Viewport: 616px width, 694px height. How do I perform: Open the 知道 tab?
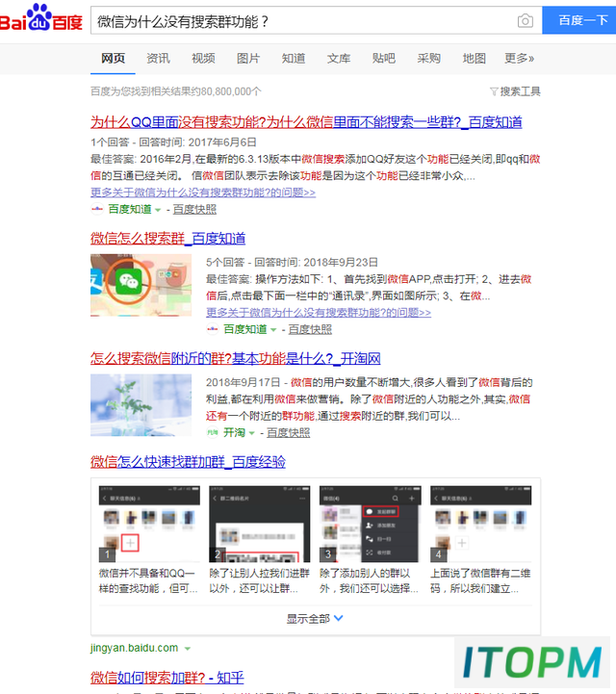tap(294, 59)
